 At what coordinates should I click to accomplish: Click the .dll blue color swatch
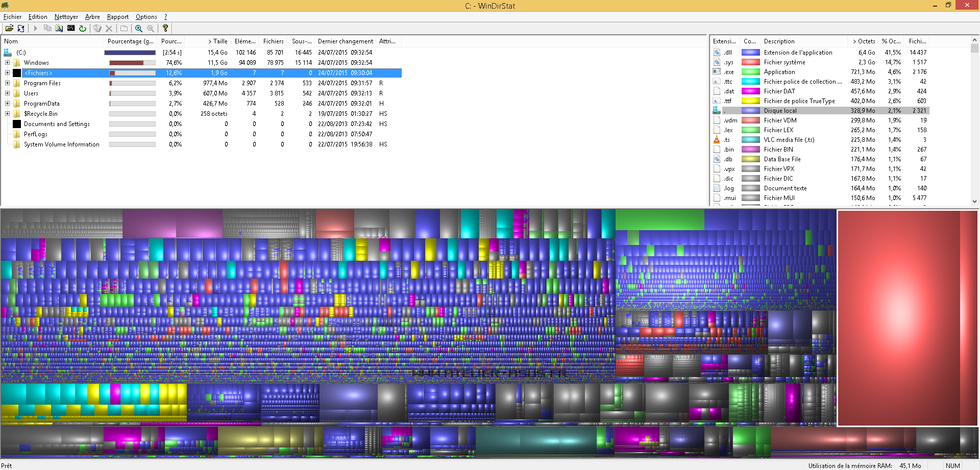pos(750,53)
